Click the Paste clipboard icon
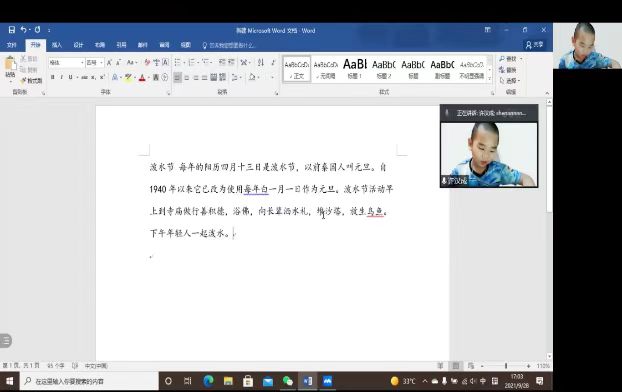Viewport: 622px width, 392px height. [10, 67]
